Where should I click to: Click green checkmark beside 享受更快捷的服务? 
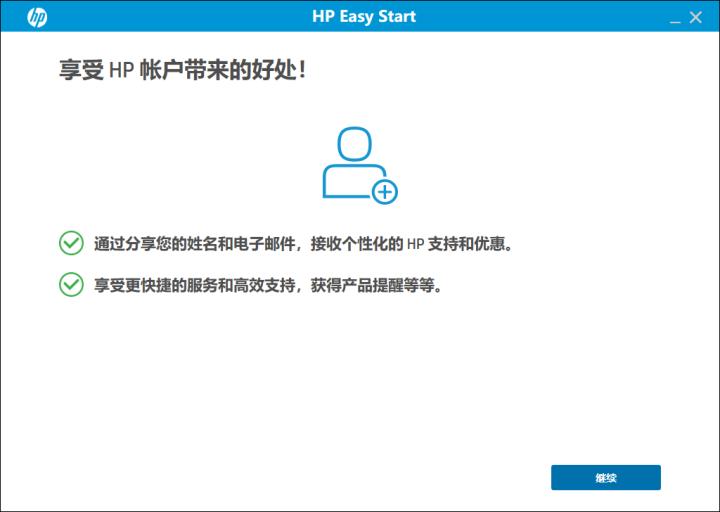pos(71,285)
